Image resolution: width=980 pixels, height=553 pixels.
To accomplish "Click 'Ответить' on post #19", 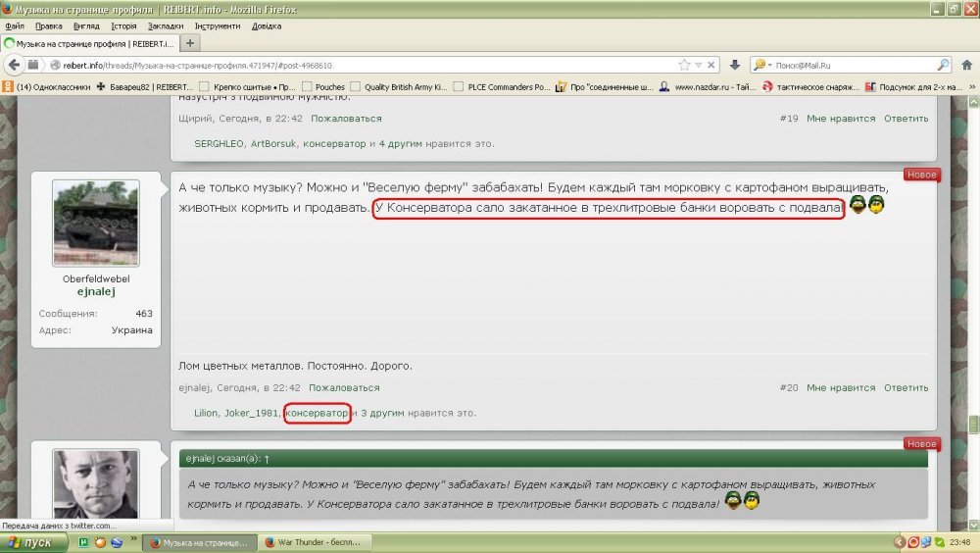I will coord(906,119).
